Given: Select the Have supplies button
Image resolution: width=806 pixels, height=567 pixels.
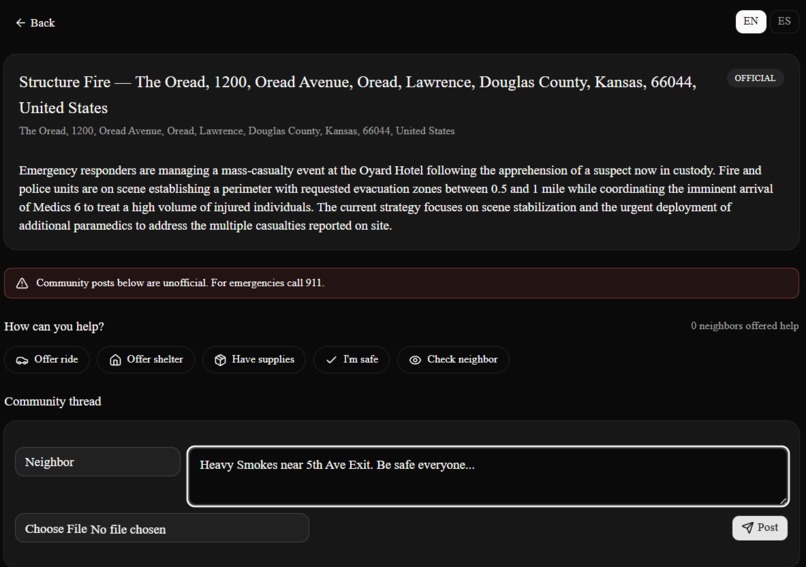Looking at the screenshot, I should 254,359.
